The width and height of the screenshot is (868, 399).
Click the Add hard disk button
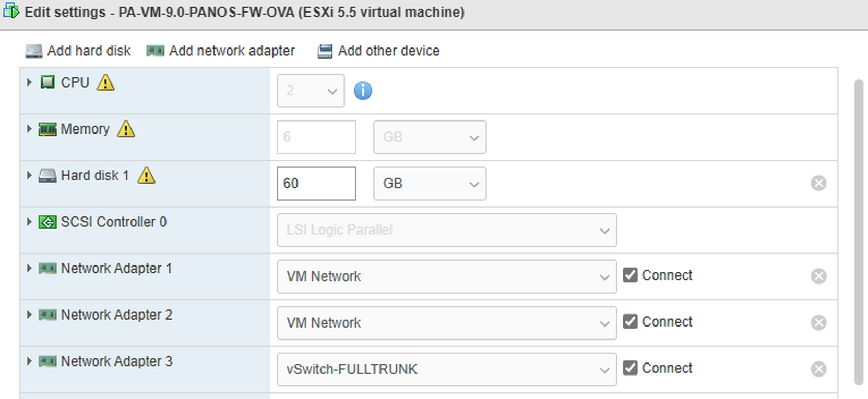click(x=78, y=51)
